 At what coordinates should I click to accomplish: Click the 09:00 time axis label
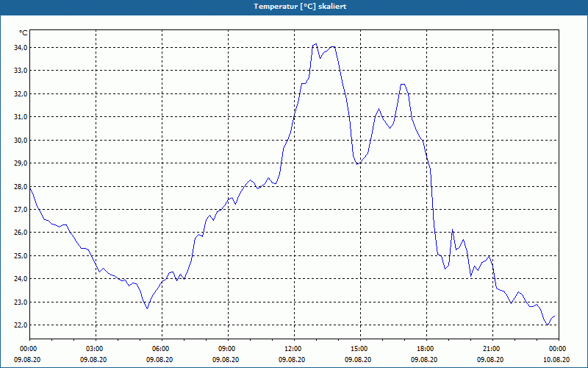tap(228, 349)
